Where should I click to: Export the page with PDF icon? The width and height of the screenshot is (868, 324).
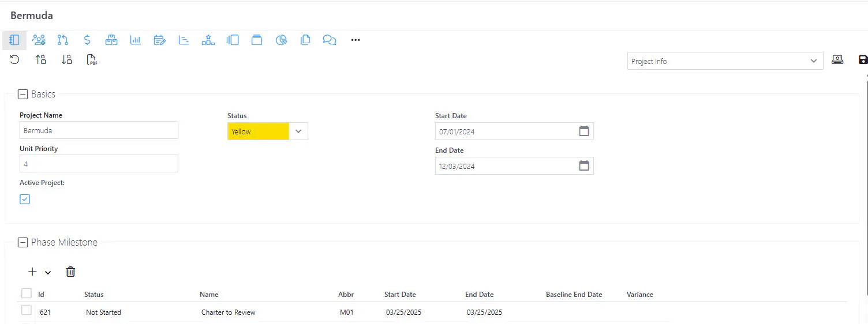click(92, 59)
